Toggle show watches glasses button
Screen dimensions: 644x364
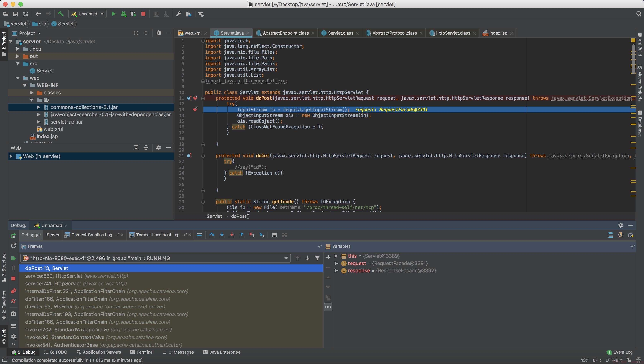328,307
